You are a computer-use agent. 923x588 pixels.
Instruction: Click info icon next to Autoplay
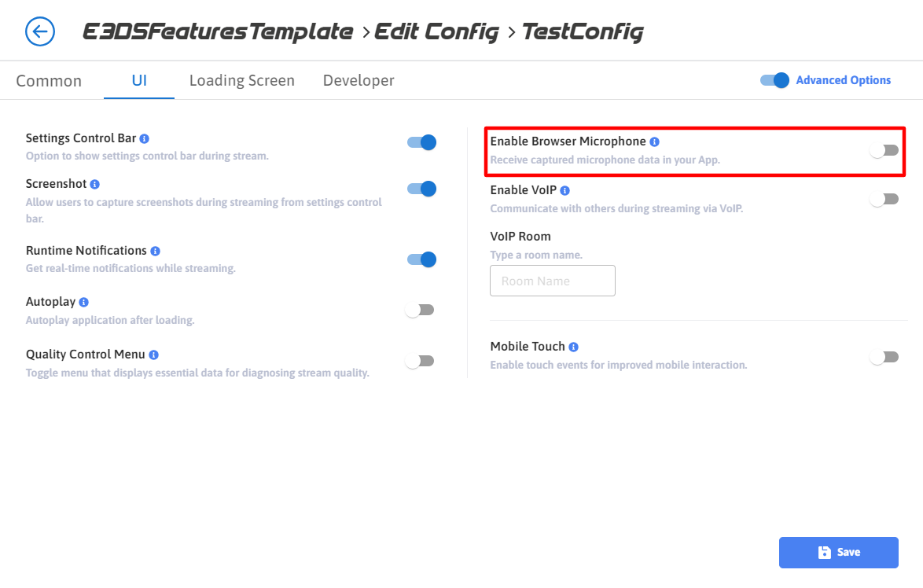coord(84,302)
